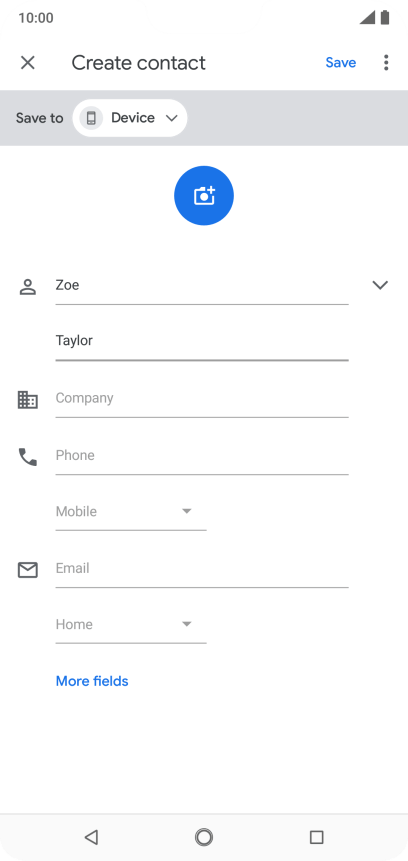Go back with Android back button
Screen dimensions: 408x861
pyautogui.click(x=91, y=837)
